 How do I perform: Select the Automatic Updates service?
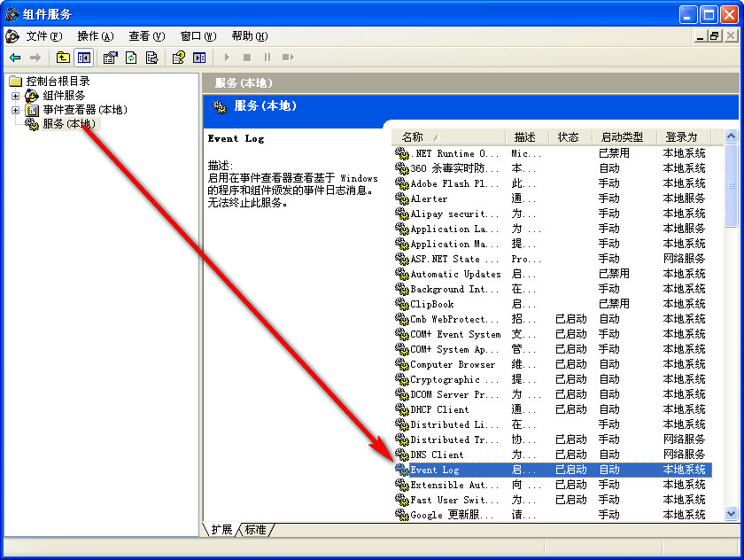point(455,274)
